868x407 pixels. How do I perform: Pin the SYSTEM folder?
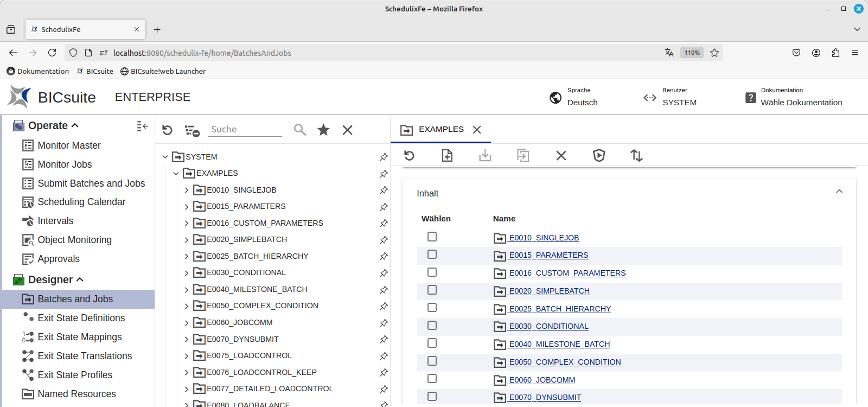384,157
